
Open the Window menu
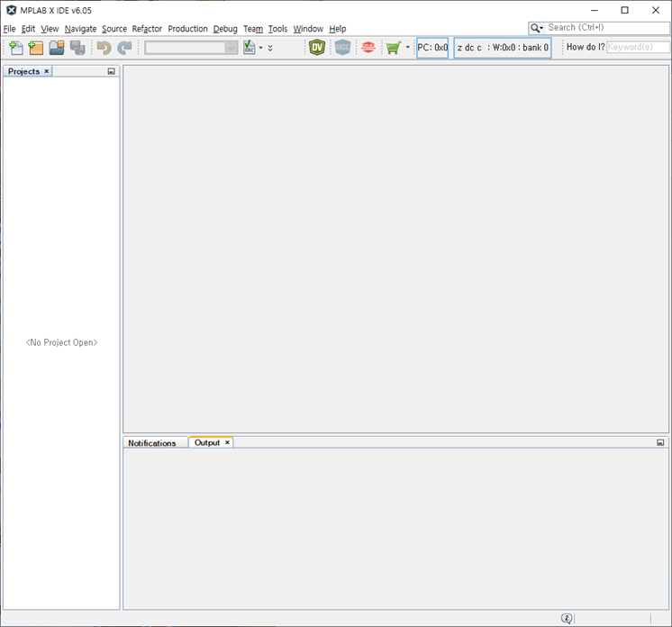pyautogui.click(x=308, y=29)
